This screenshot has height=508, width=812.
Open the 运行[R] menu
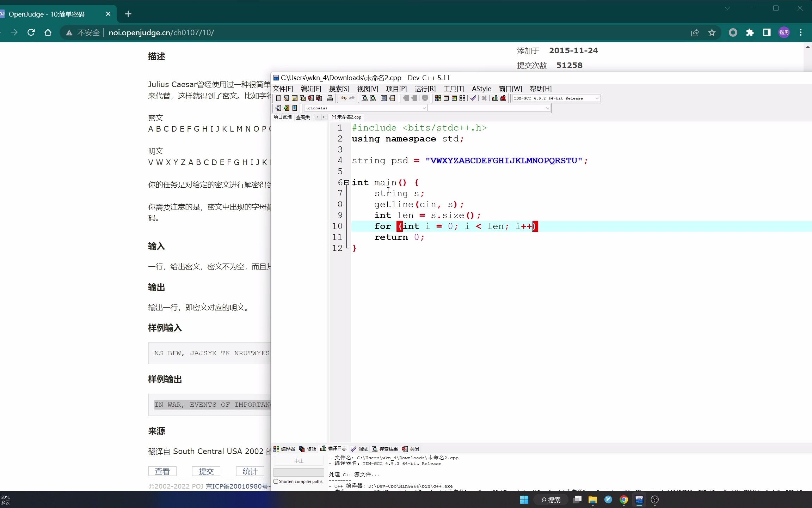click(425, 89)
